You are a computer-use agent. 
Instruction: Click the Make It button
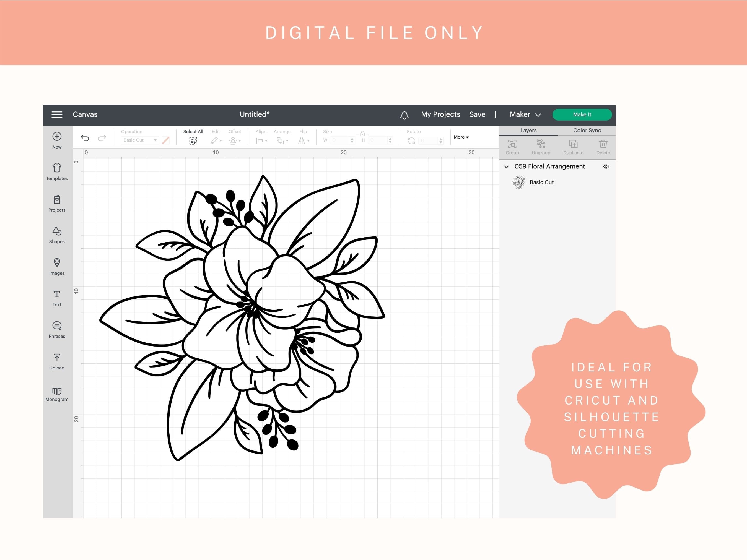pyautogui.click(x=582, y=115)
